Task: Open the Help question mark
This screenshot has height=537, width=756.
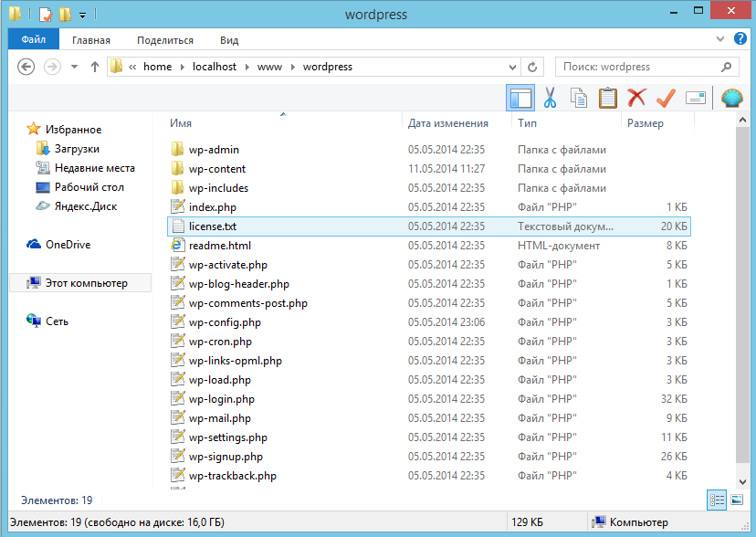Action: coord(740,38)
